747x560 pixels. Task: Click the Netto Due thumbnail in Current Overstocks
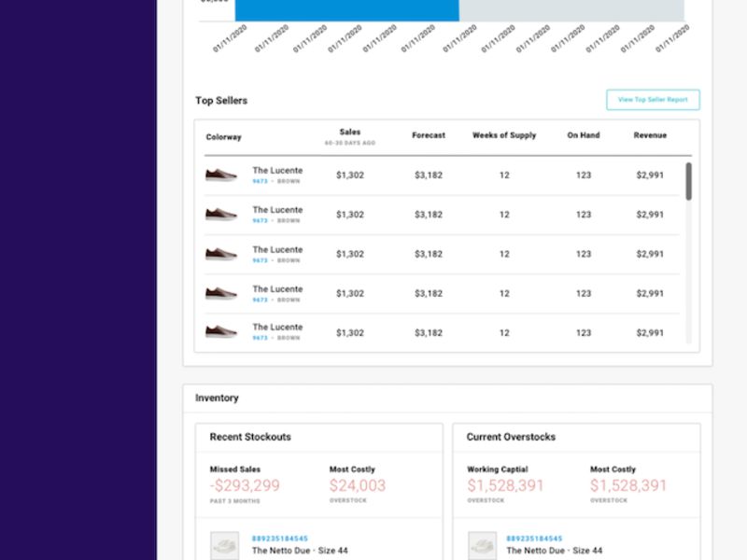click(482, 546)
